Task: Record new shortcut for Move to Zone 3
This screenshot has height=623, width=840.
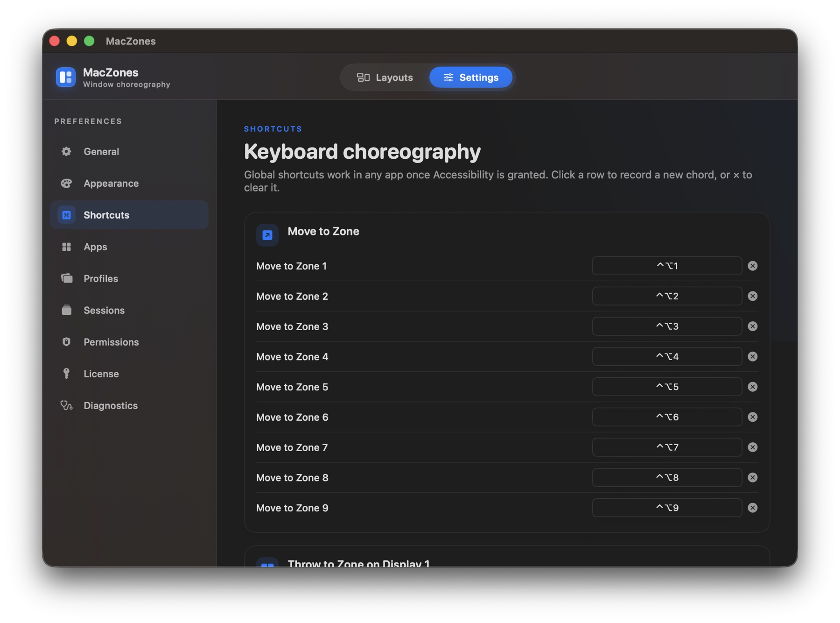Action: point(667,326)
